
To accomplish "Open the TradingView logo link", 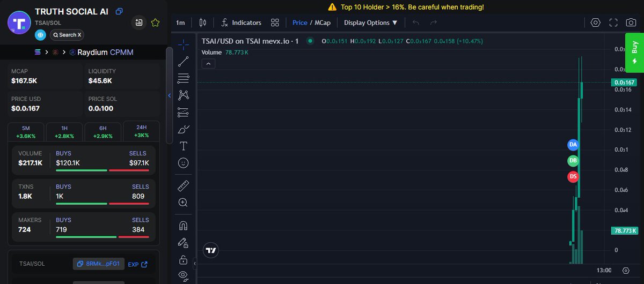I will point(211,250).
